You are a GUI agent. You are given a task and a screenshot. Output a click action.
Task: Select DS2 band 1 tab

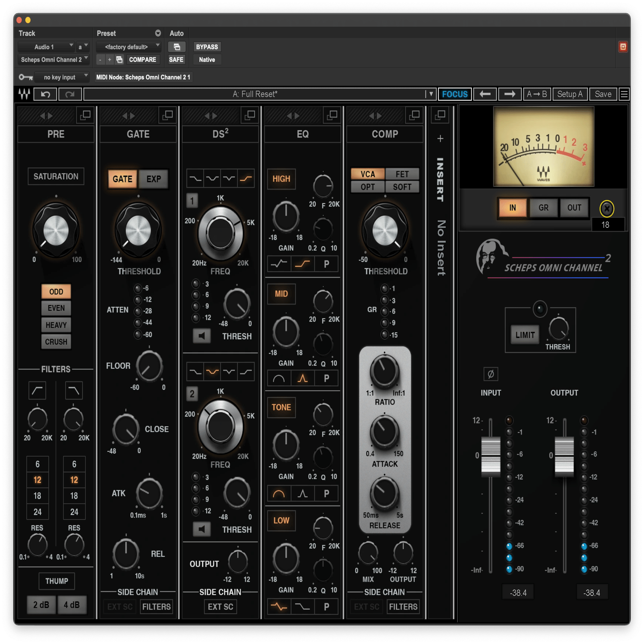(192, 201)
